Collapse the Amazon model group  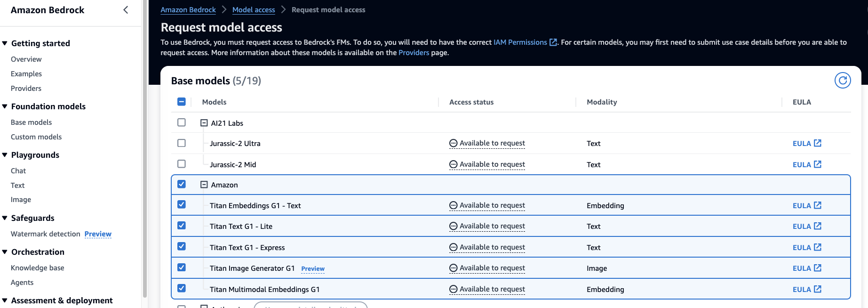click(x=204, y=185)
